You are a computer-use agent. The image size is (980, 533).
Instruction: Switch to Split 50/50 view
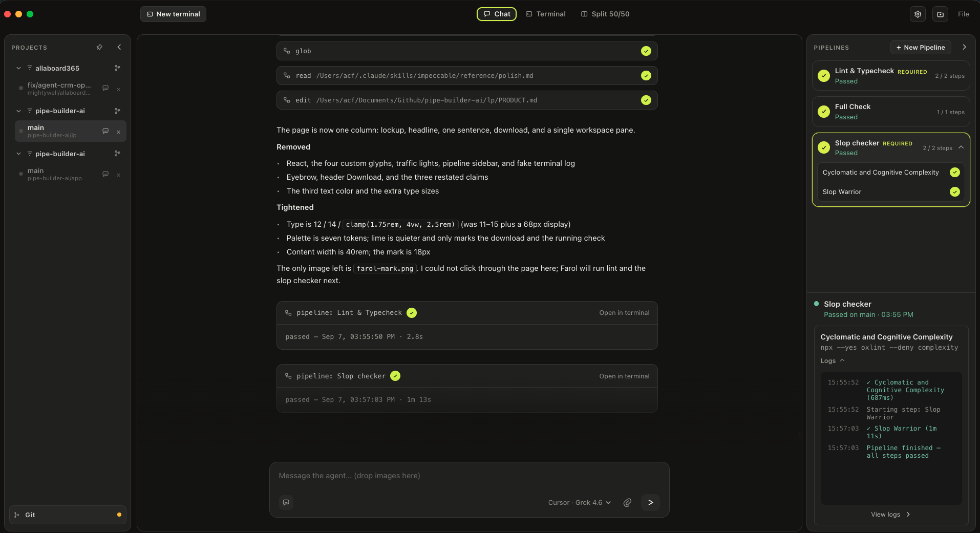(605, 14)
